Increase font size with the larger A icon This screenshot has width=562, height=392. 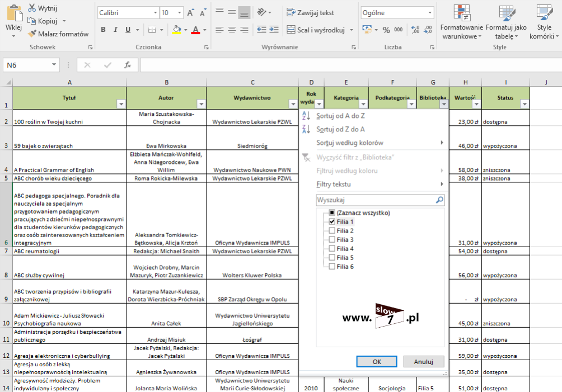190,13
